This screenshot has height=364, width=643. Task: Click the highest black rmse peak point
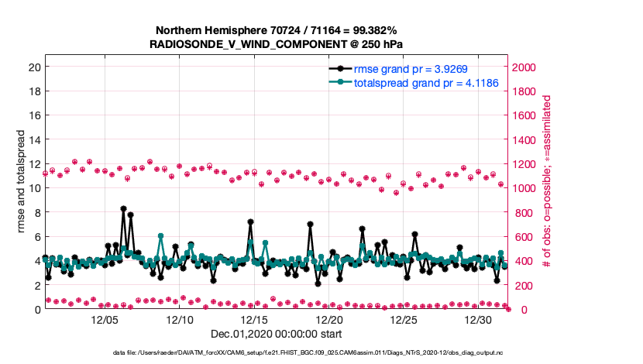[123, 208]
